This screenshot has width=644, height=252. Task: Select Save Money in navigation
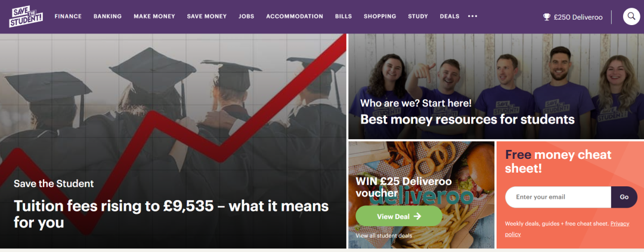pos(207,17)
